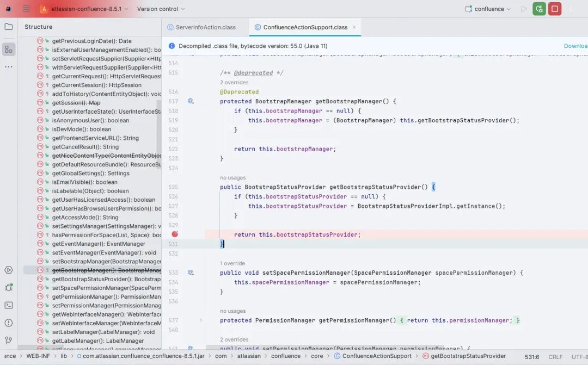Viewport: 588px width, 365px height.
Task: Select getGlobalSettings(): Settings in Structure
Action: click(92, 173)
